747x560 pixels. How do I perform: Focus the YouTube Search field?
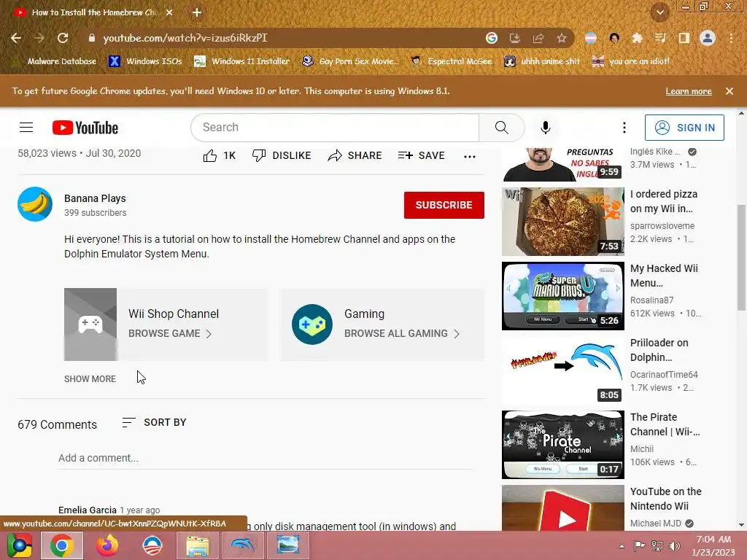335,128
